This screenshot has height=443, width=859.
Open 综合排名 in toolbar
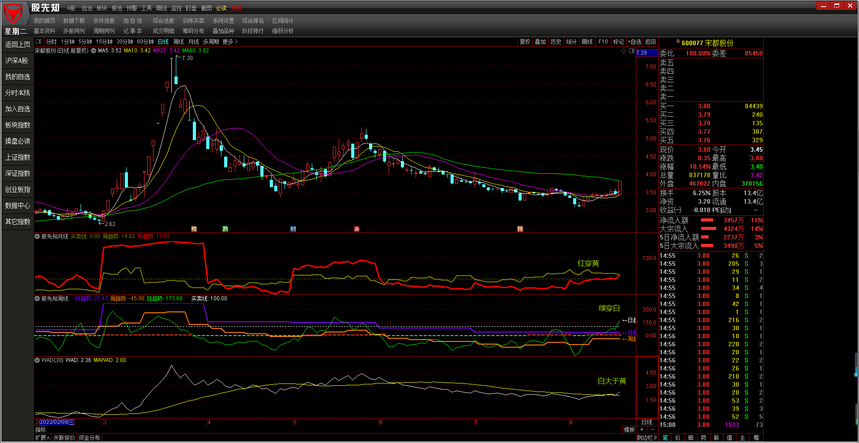click(x=251, y=20)
